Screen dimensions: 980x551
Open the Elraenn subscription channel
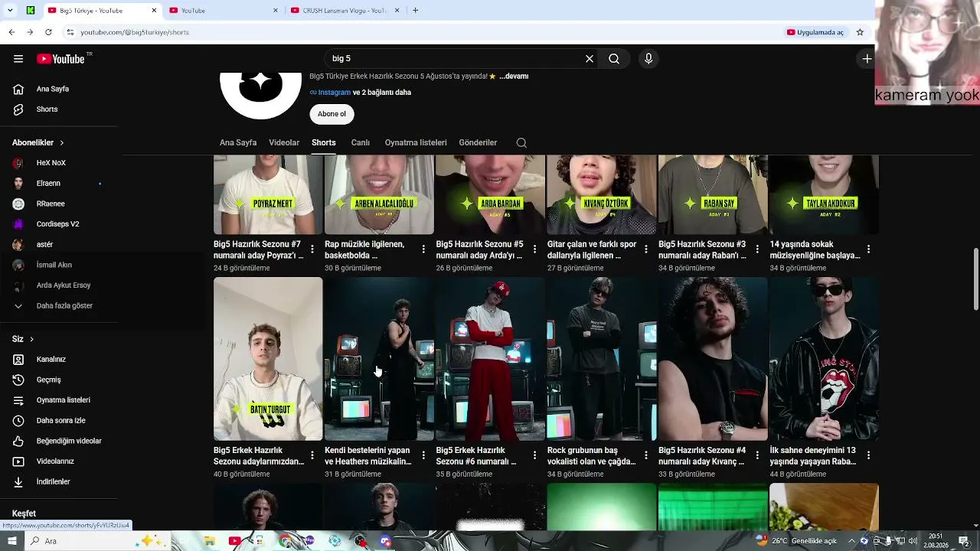tap(48, 184)
